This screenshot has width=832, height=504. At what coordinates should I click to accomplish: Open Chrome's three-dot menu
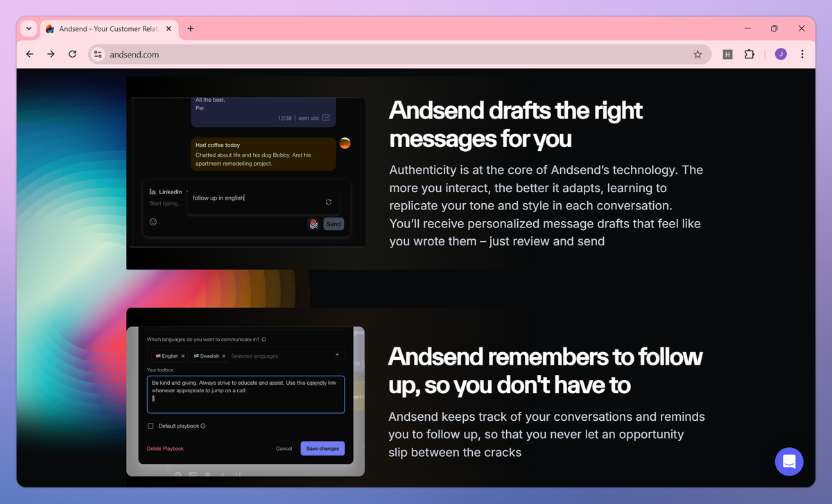pos(802,54)
